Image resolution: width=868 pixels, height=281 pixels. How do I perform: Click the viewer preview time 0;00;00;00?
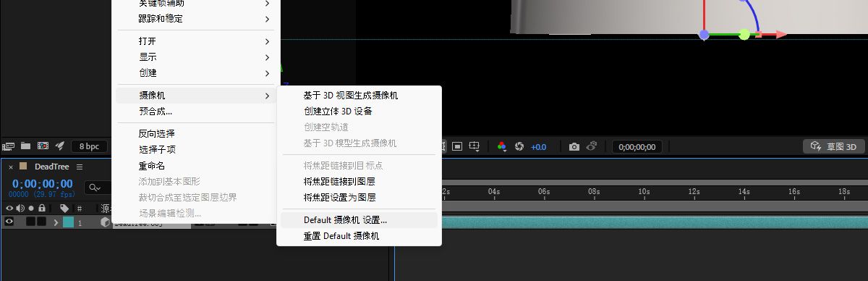(637, 146)
